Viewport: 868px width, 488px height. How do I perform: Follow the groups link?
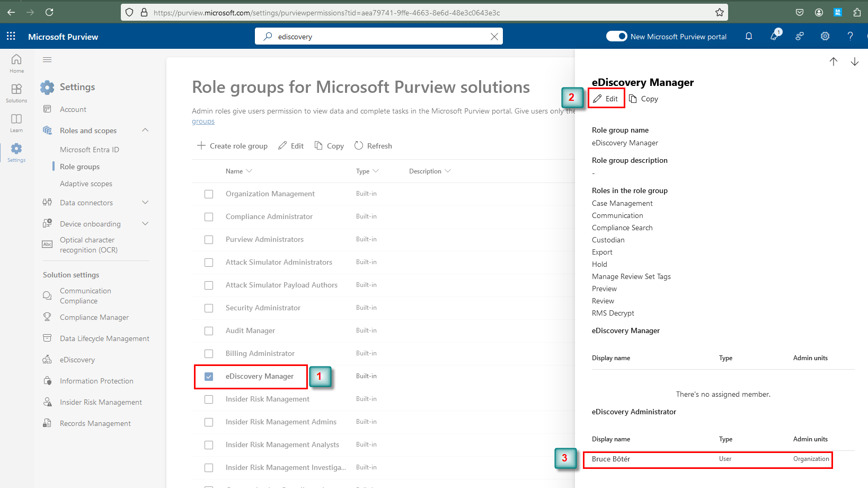(x=203, y=121)
